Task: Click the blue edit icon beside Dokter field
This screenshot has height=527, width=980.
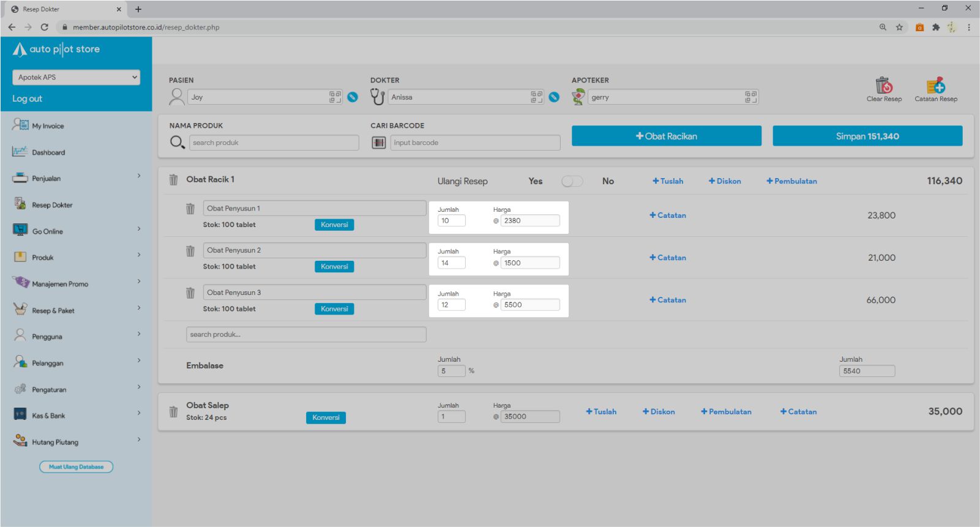Action: tap(554, 97)
